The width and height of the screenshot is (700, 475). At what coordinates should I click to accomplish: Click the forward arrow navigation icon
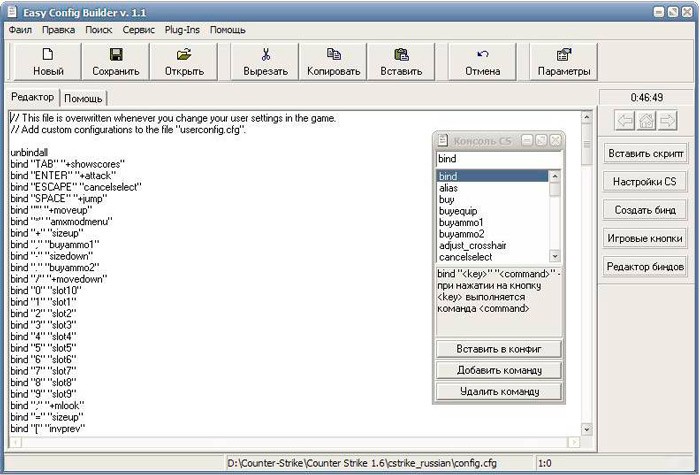point(668,120)
